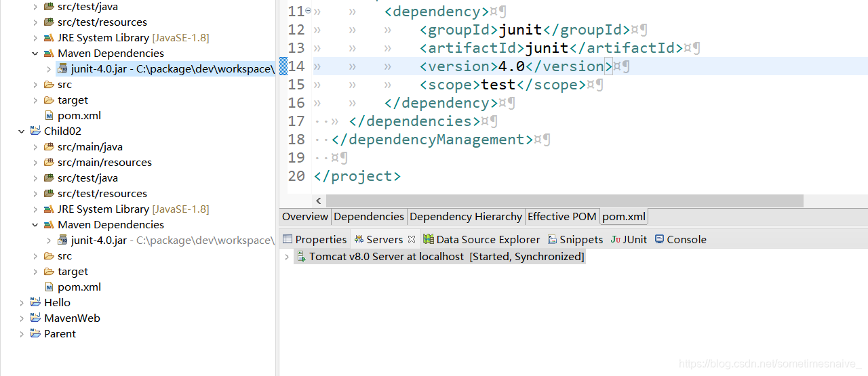Viewport: 868px width, 376px height.
Task: Expand the target folder under Child02
Action: point(35,271)
